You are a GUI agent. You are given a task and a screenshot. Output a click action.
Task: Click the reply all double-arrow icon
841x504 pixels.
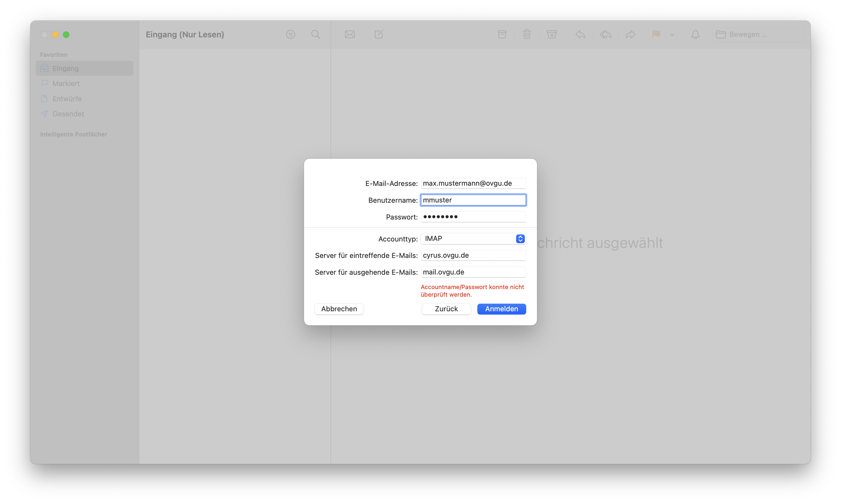[606, 34]
